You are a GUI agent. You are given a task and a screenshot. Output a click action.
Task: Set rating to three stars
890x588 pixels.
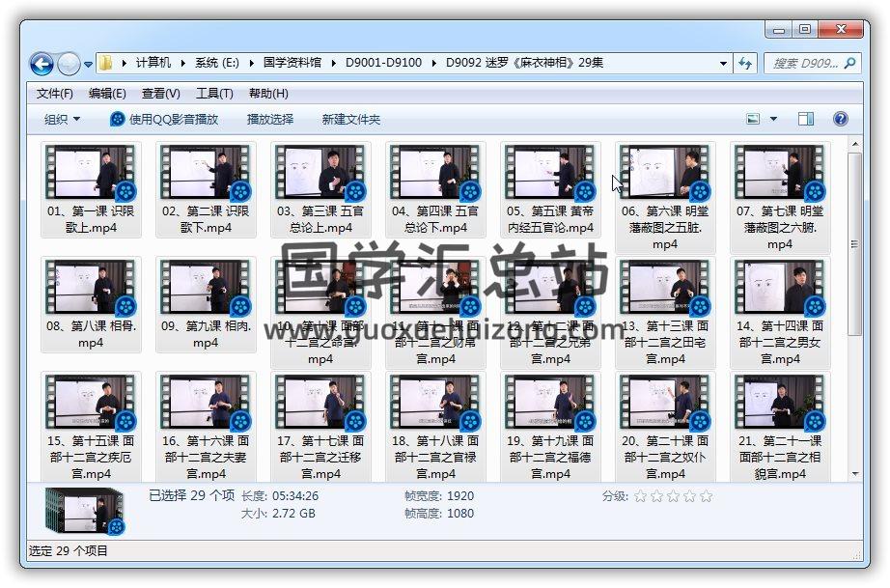[673, 496]
